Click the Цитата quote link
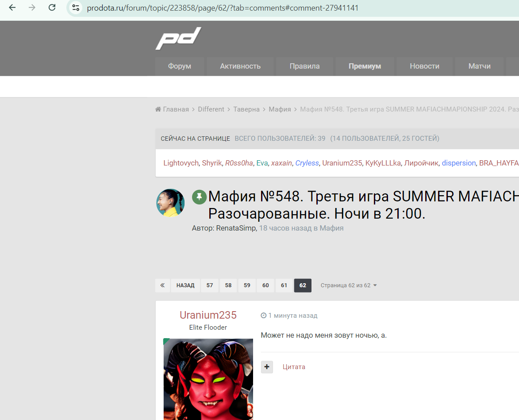The width and height of the screenshot is (519, 420). 294,367
